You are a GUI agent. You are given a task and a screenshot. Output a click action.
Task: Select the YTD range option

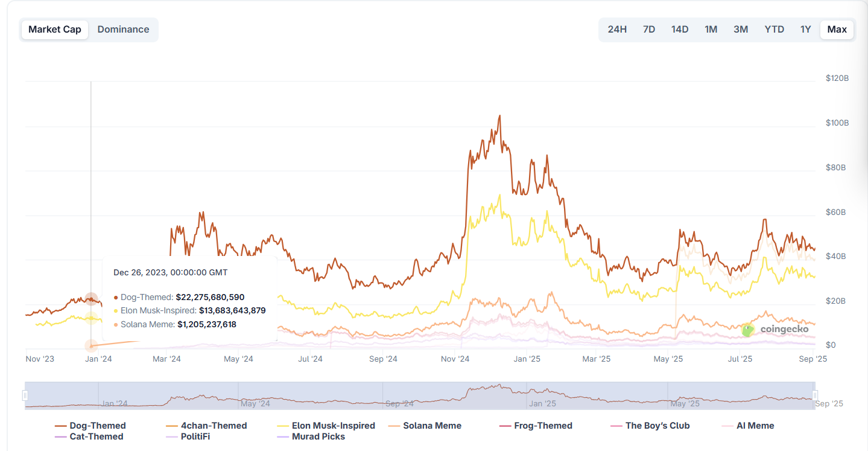[x=775, y=30]
